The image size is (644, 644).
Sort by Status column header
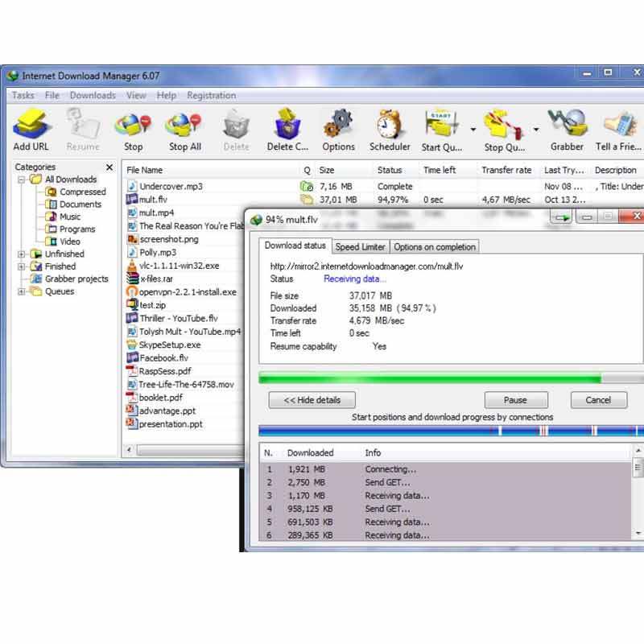(390, 170)
